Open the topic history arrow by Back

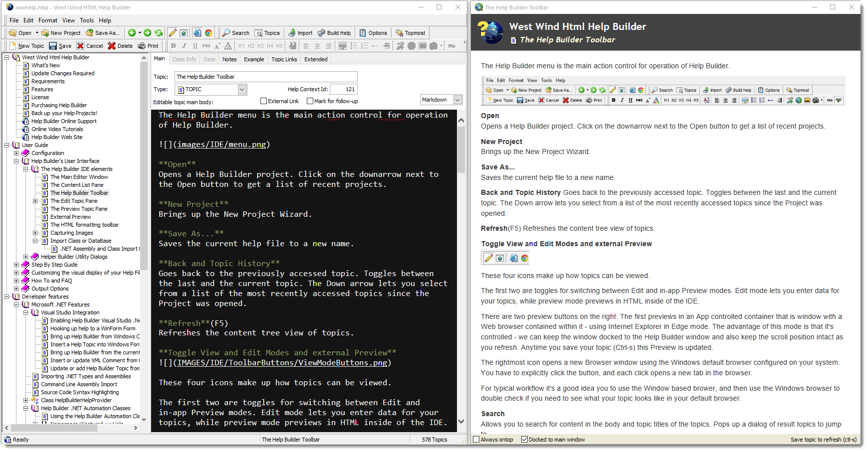(140, 33)
